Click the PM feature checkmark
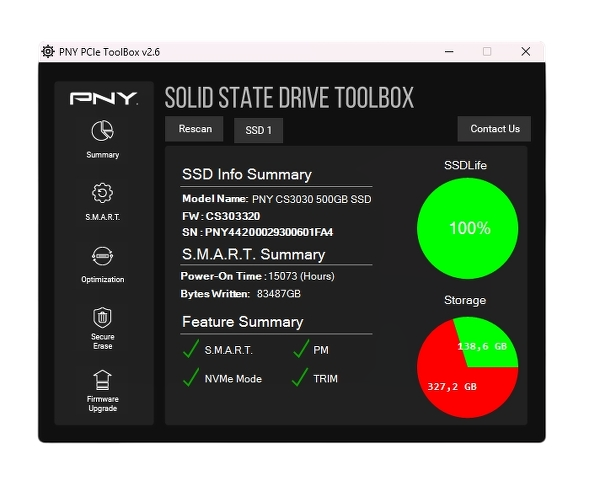This screenshot has height=502, width=600. 301,349
